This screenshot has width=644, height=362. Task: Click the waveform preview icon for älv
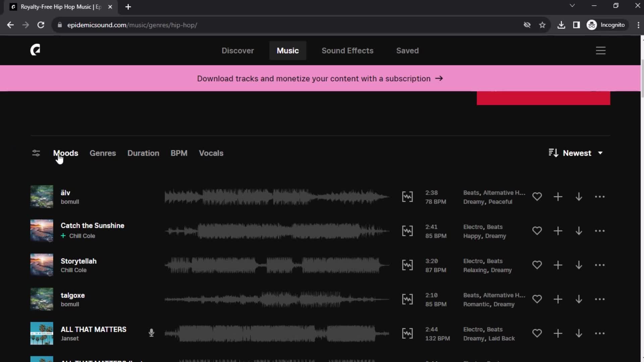[x=407, y=196]
